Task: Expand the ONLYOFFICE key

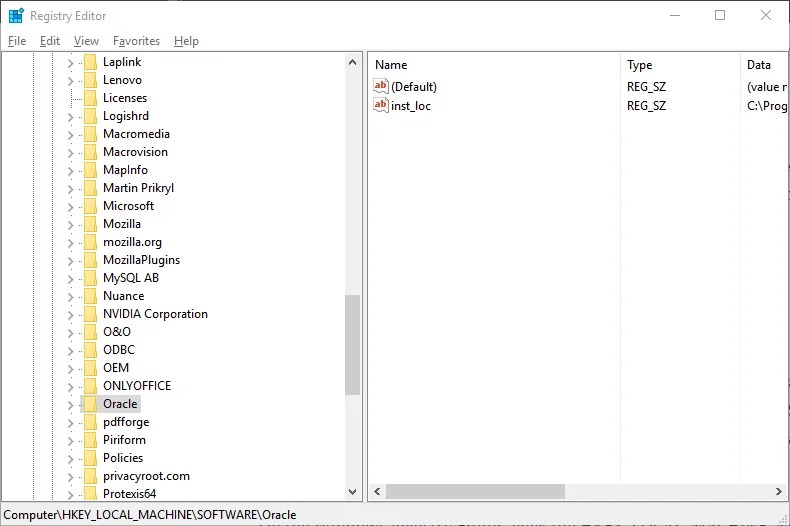Action: (71, 387)
